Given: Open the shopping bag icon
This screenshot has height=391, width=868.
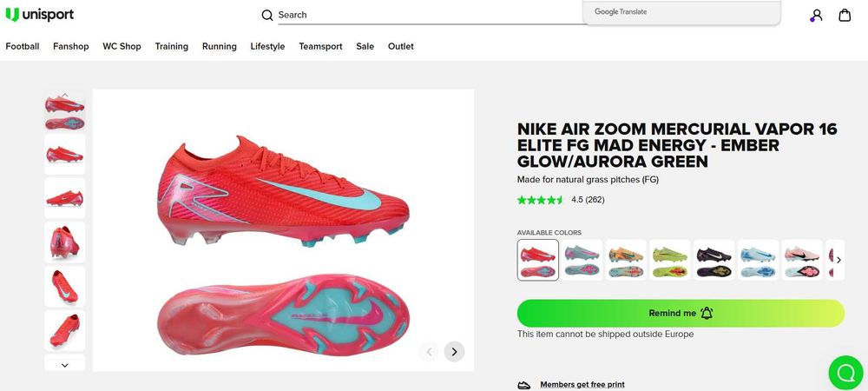Looking at the screenshot, I should click(x=845, y=15).
